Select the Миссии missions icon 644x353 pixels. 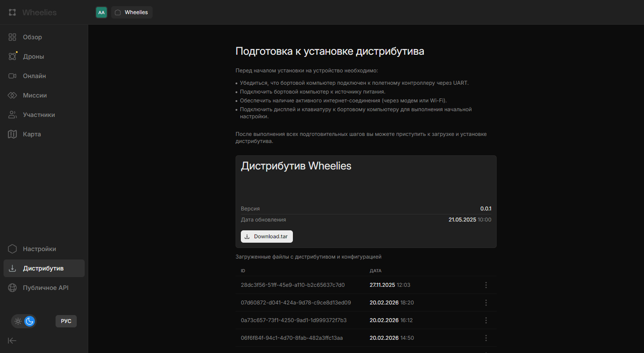(x=12, y=95)
